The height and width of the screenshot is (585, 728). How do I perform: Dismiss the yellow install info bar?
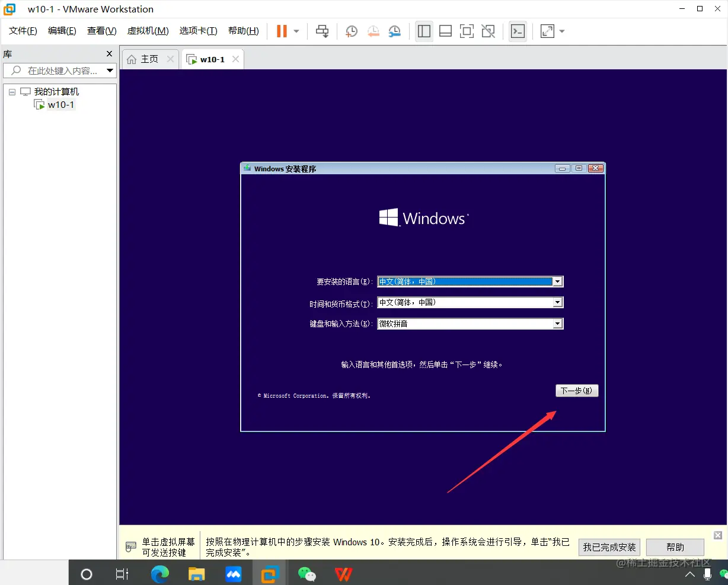(x=718, y=535)
